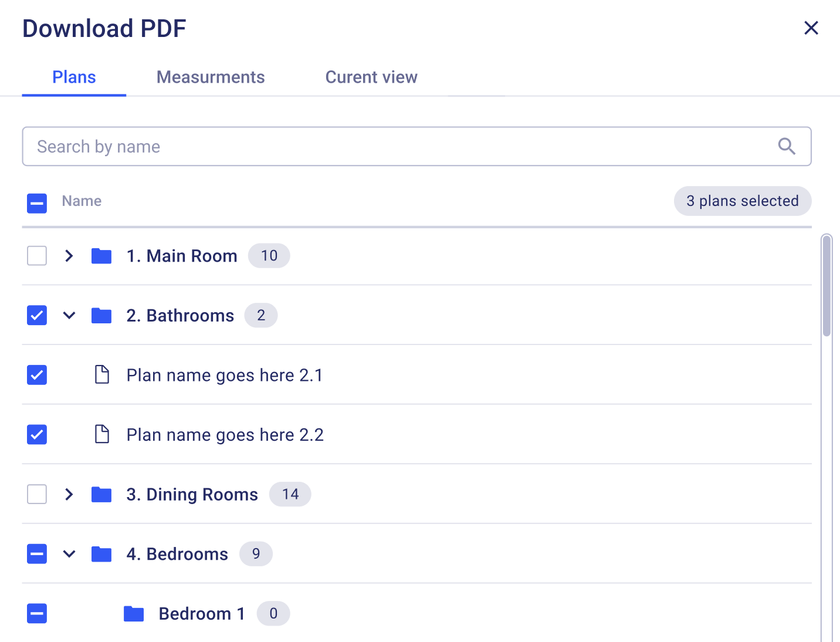This screenshot has height=642, width=840.
Task: Toggle the select-all checkbox next to Name
Action: 37,204
